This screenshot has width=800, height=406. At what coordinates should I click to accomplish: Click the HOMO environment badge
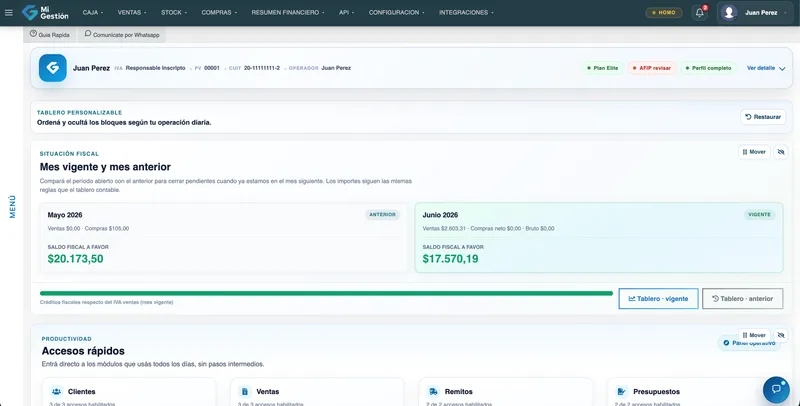click(663, 13)
